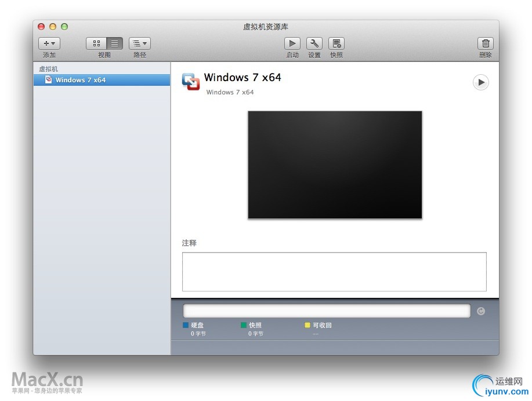Click the green 快照 color swatch
The image size is (532, 401).
coord(243,325)
